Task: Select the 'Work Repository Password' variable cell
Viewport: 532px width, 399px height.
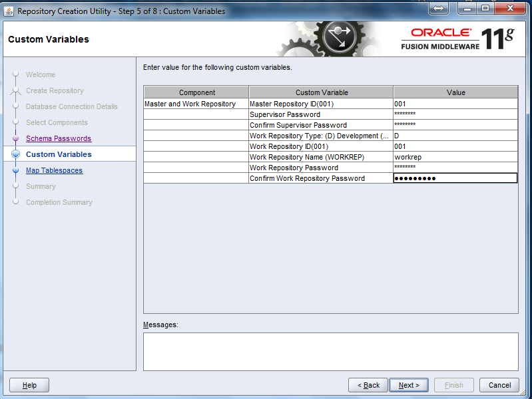Action: pos(321,168)
